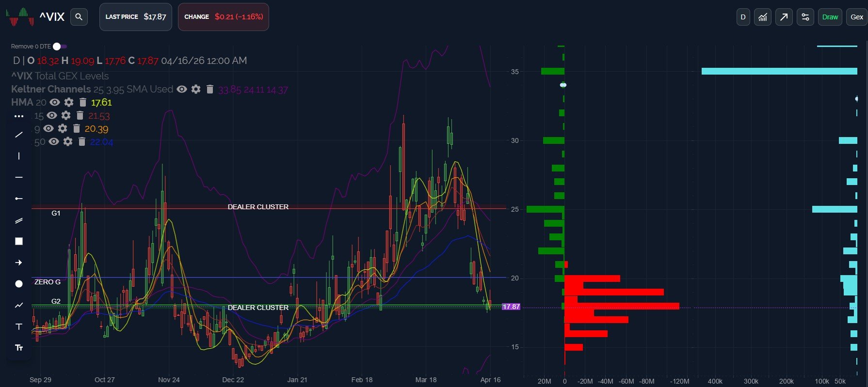Expand the three-dots drawing toolbar menu
This screenshot has height=387, width=868.
(19, 116)
